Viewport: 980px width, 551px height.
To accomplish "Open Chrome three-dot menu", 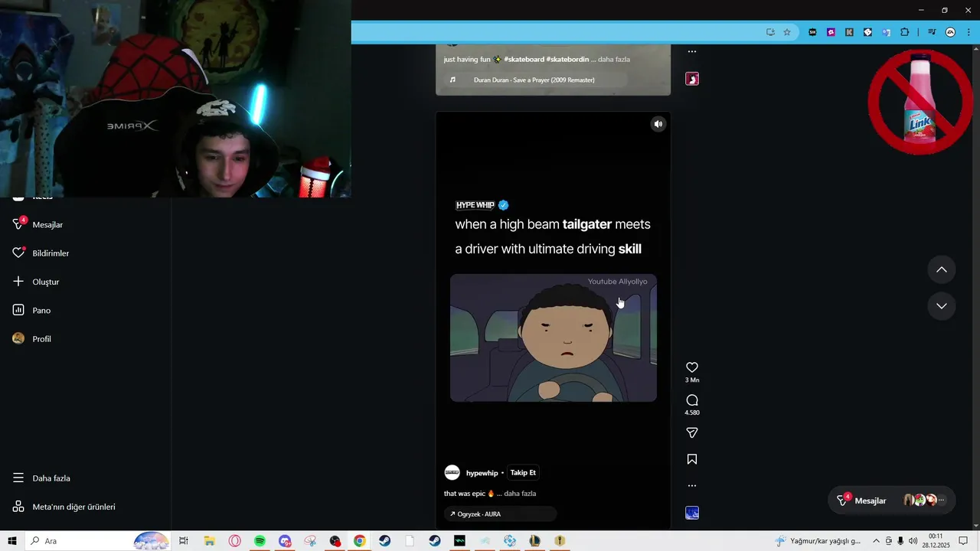I will coord(969,32).
